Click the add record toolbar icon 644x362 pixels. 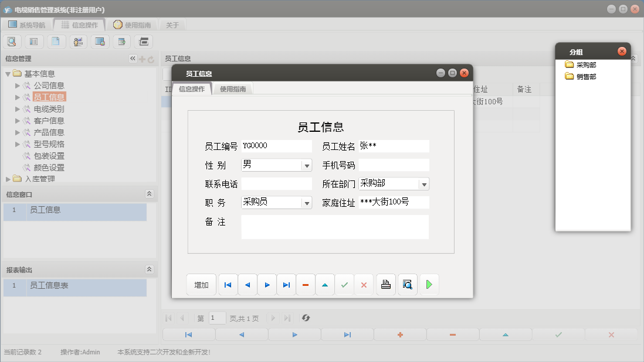tap(121, 41)
